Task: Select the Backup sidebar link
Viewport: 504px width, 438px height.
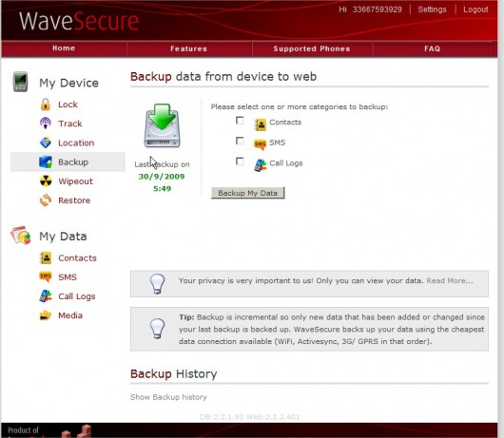Action: point(73,162)
